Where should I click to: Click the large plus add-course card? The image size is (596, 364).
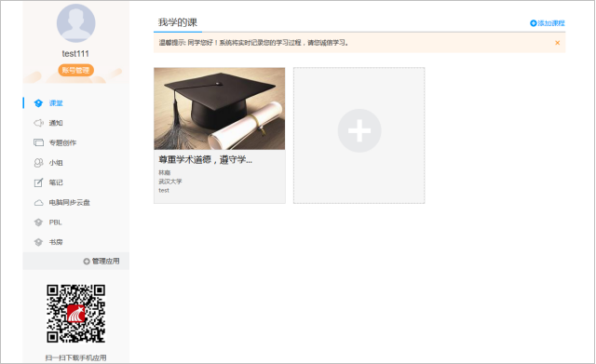tap(359, 135)
